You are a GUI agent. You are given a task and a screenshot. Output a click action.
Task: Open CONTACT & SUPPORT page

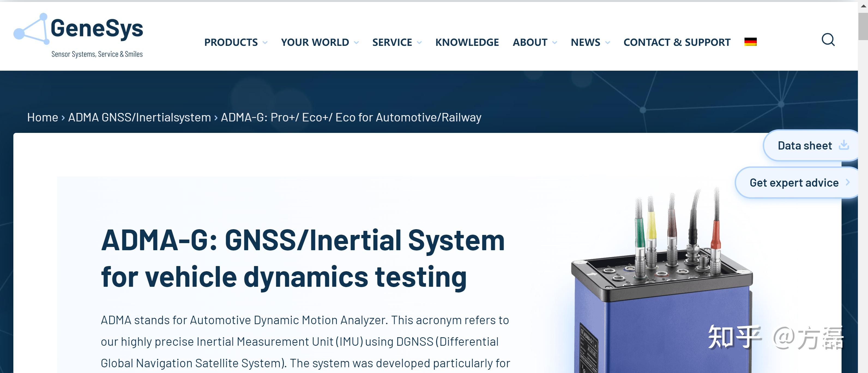tap(677, 42)
